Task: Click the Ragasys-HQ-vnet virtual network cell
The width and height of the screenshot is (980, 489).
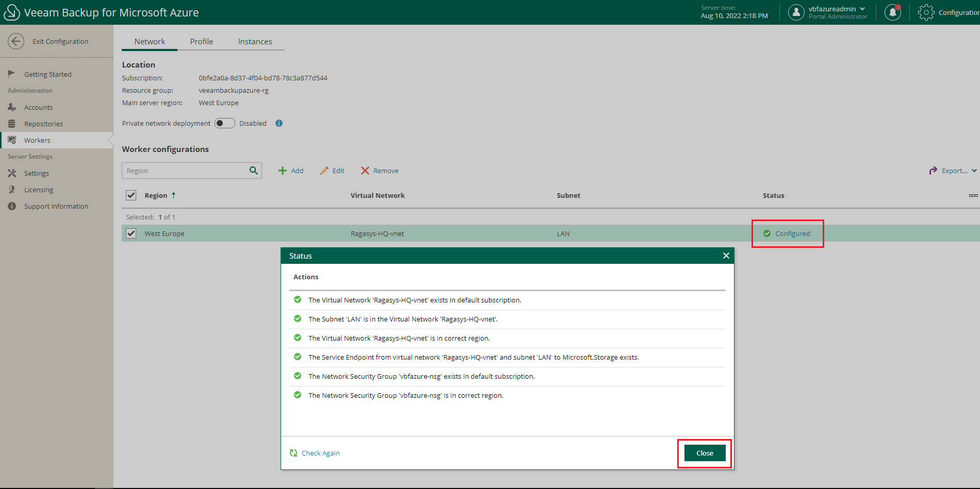Action: coord(377,233)
